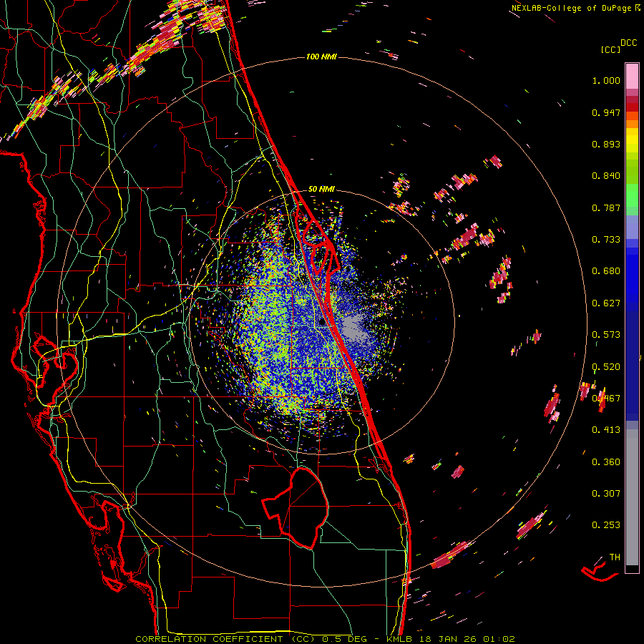This screenshot has height=644, width=644.
Task: Click the 0.947 scale value
Action: pyautogui.click(x=606, y=112)
